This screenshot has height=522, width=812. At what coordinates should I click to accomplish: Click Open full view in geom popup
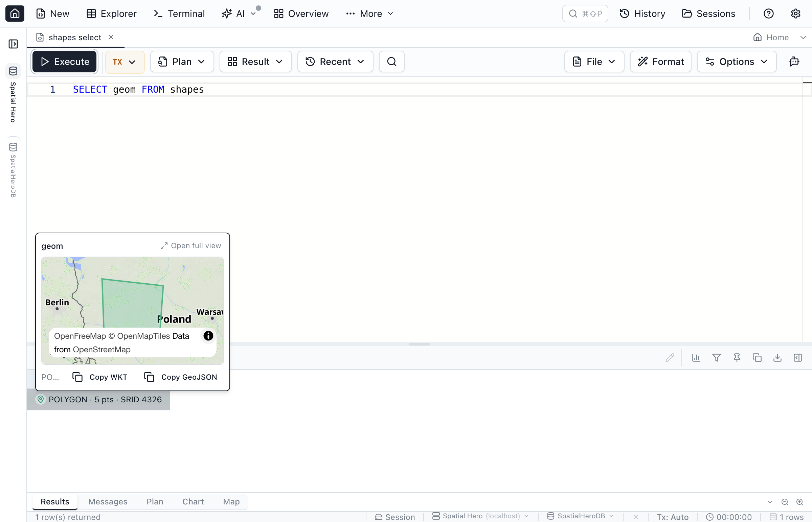(190, 246)
